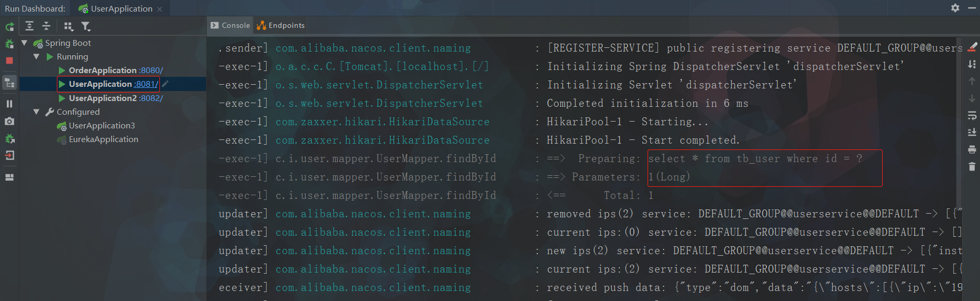Image resolution: width=980 pixels, height=301 pixels.
Task: Close the UserApplication dashboard tab
Action: point(159,9)
